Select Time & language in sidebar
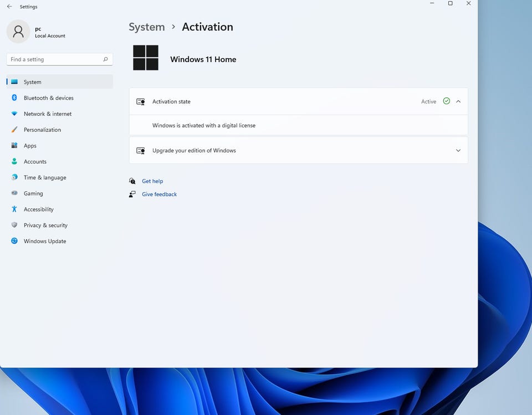The height and width of the screenshot is (415, 532). tap(60, 177)
